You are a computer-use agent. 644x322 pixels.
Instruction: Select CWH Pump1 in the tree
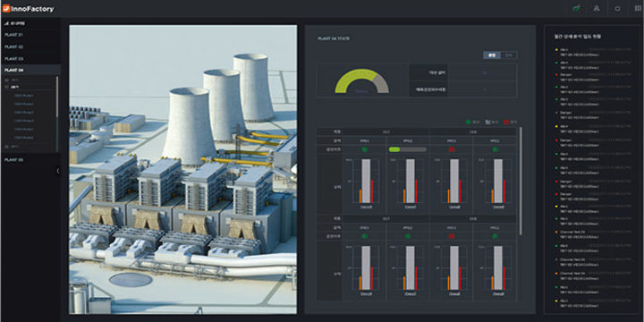(23, 96)
